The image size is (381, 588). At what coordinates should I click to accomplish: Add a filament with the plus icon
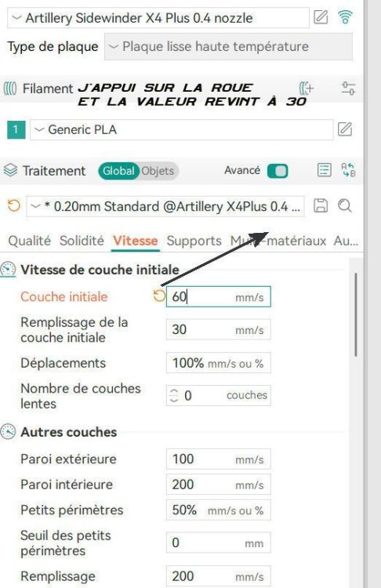coord(307,89)
